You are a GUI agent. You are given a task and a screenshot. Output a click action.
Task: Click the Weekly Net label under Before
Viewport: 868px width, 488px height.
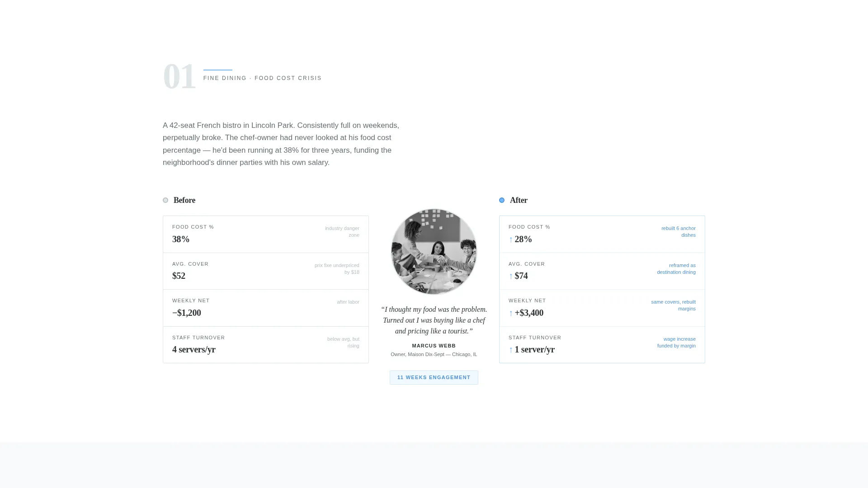coord(191,300)
